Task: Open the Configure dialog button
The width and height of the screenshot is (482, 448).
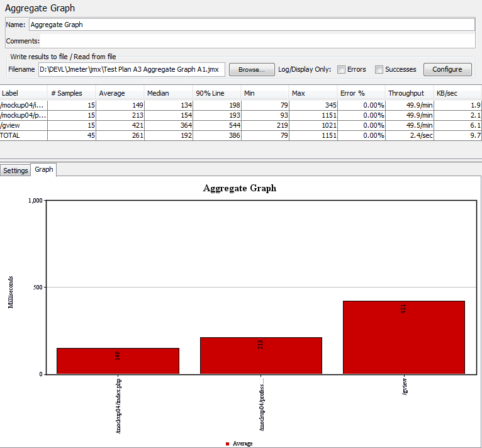Action: pos(447,69)
